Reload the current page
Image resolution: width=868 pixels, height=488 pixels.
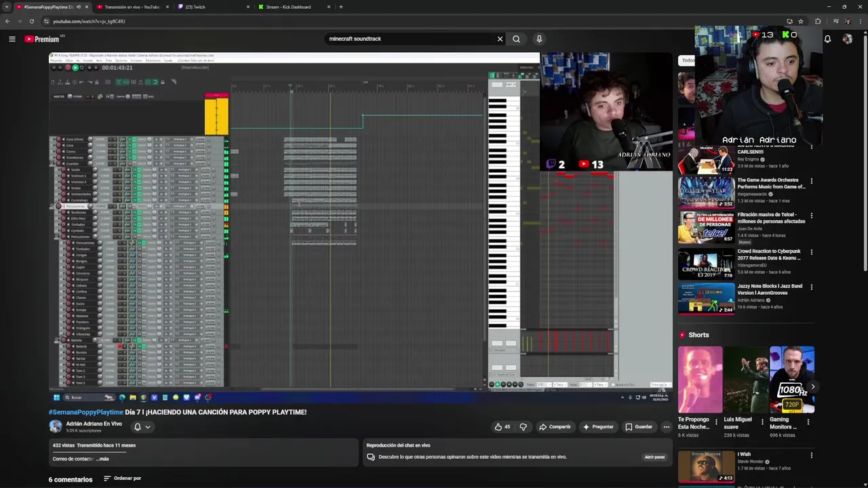pyautogui.click(x=32, y=21)
